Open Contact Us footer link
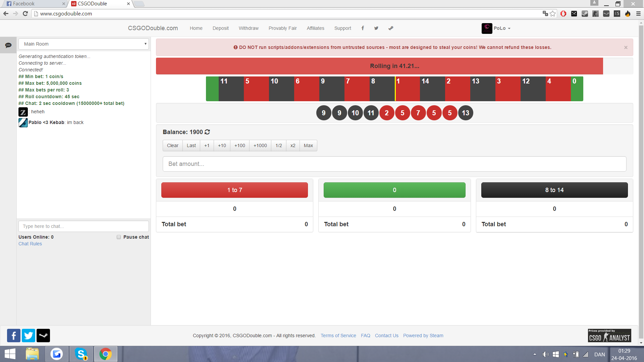The height and width of the screenshot is (362, 644). coord(387,336)
